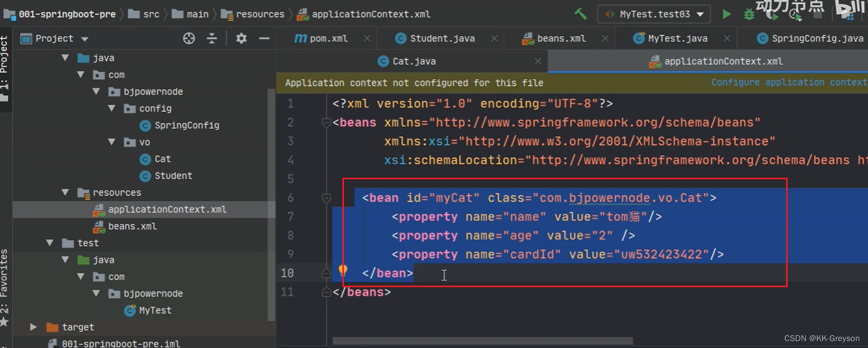Switch to the SpringConfig.java tab
Image resolution: width=868 pixels, height=348 pixels.
[x=810, y=38]
